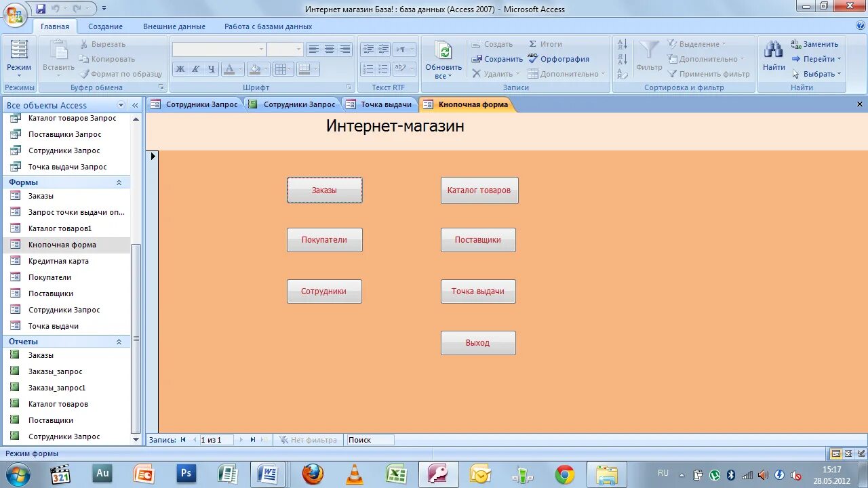Align text left in the Шрифт group
The width and height of the screenshot is (868, 488).
[313, 49]
